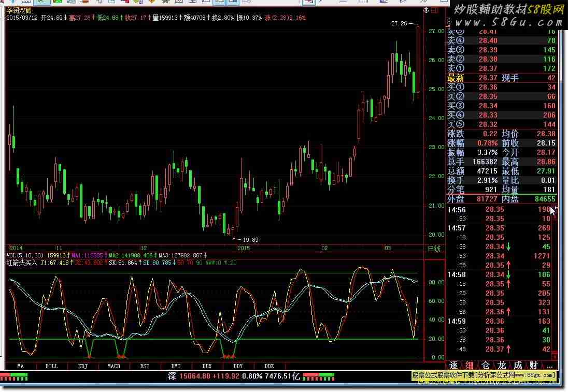This screenshot has width=568, height=392.
Task: Click the stock name 华润双鹤
Action: (19, 10)
